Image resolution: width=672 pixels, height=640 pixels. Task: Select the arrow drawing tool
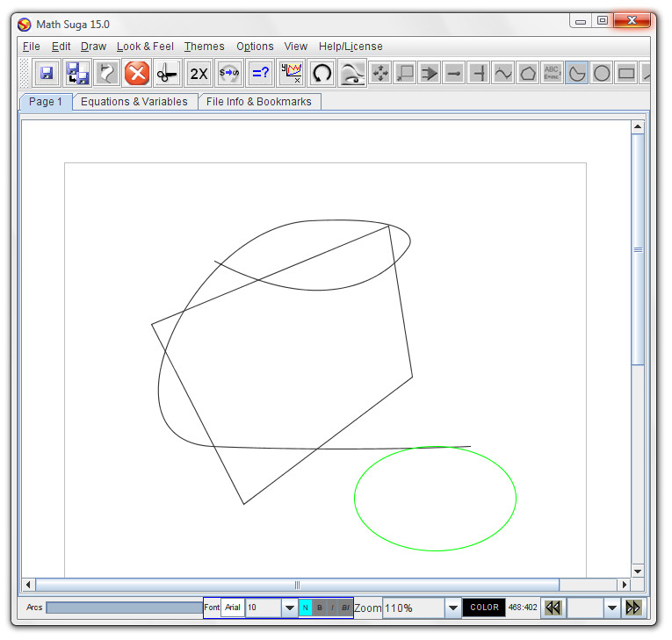[430, 73]
